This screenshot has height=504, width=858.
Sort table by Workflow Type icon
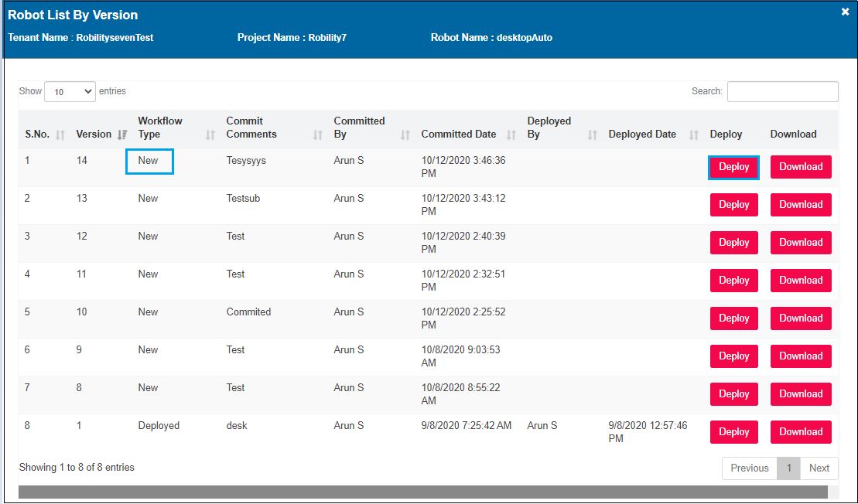(210, 135)
